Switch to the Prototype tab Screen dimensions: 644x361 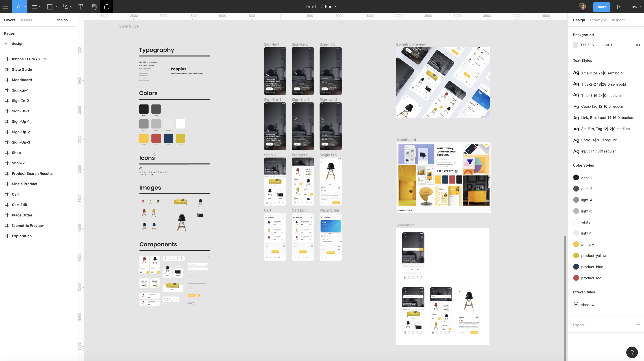click(598, 20)
